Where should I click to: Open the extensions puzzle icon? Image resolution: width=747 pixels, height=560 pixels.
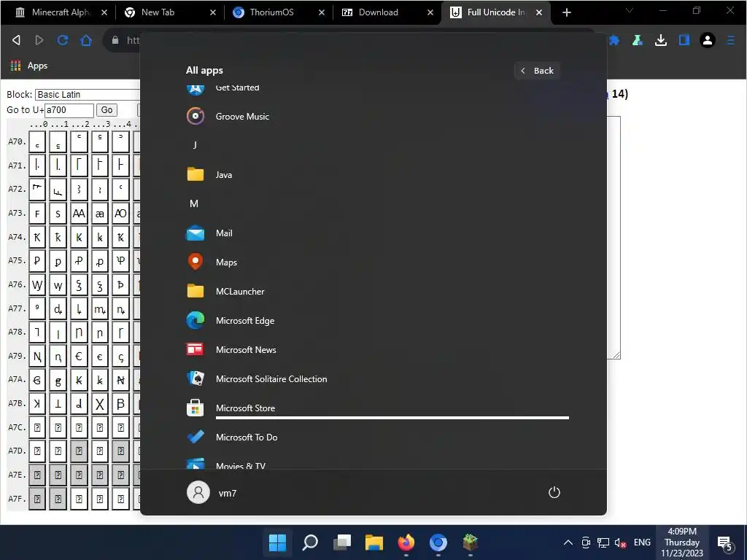[614, 41]
